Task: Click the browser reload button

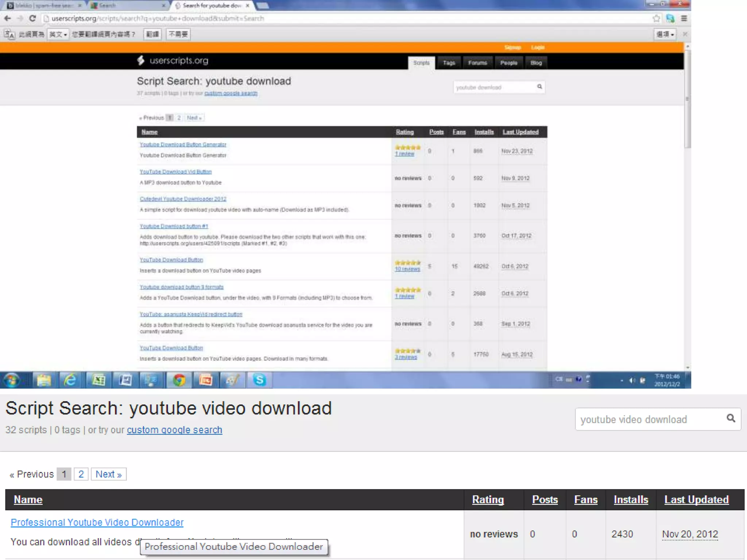Action: [x=32, y=18]
